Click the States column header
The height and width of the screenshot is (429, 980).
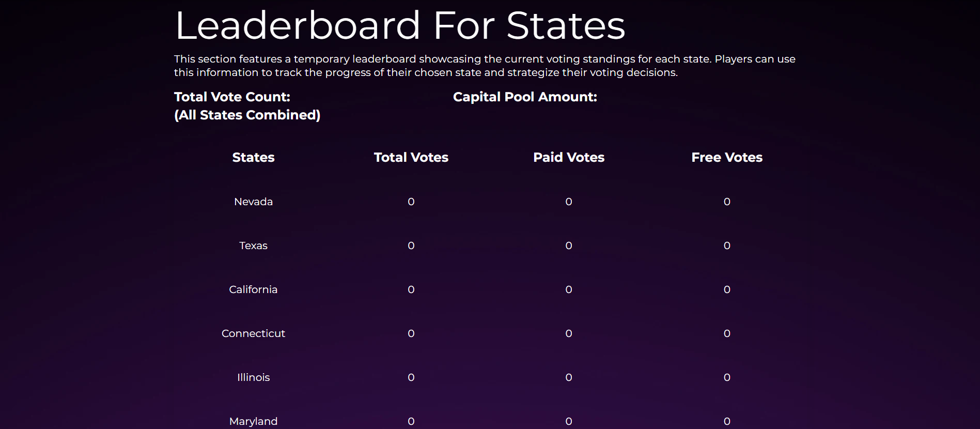(253, 157)
